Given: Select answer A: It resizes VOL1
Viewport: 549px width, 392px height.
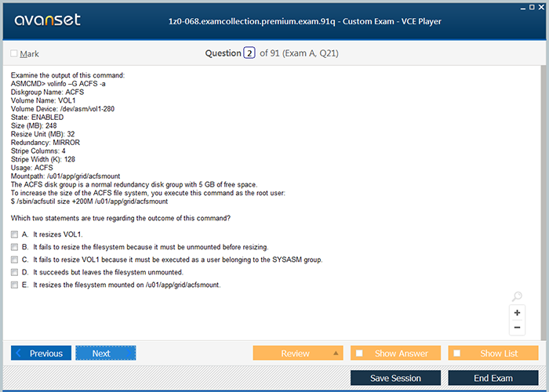Looking at the screenshot, I should click(x=14, y=234).
